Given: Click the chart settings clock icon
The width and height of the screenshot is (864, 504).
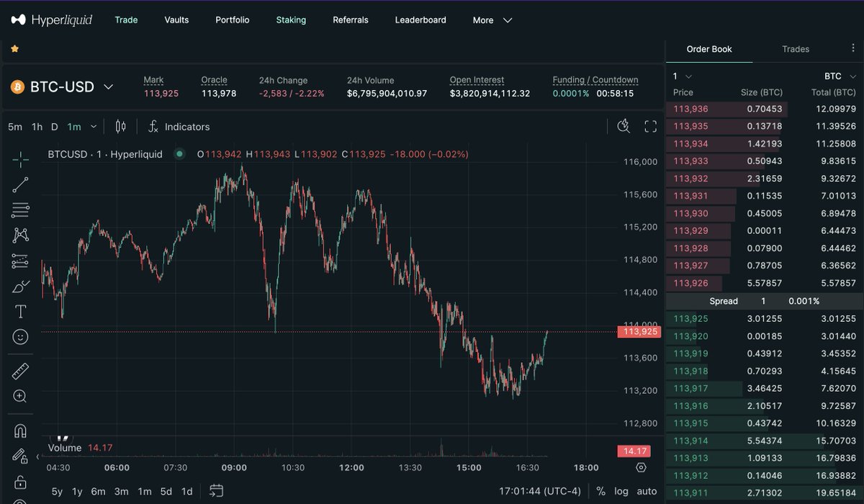Looking at the screenshot, I should [624, 127].
